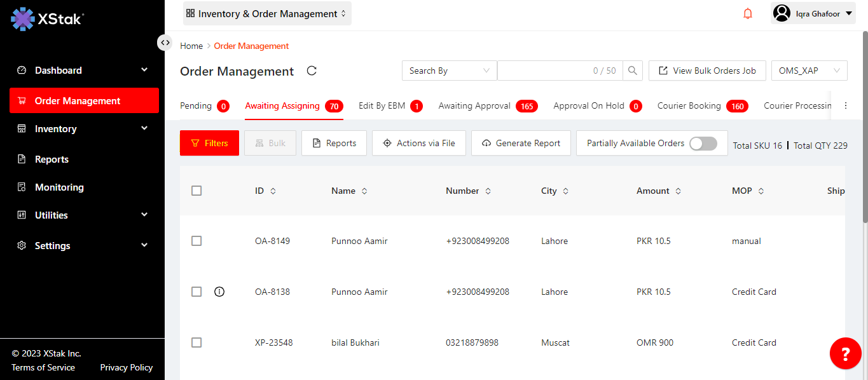Open the red help question mark
This screenshot has height=380, width=868.
(845, 353)
